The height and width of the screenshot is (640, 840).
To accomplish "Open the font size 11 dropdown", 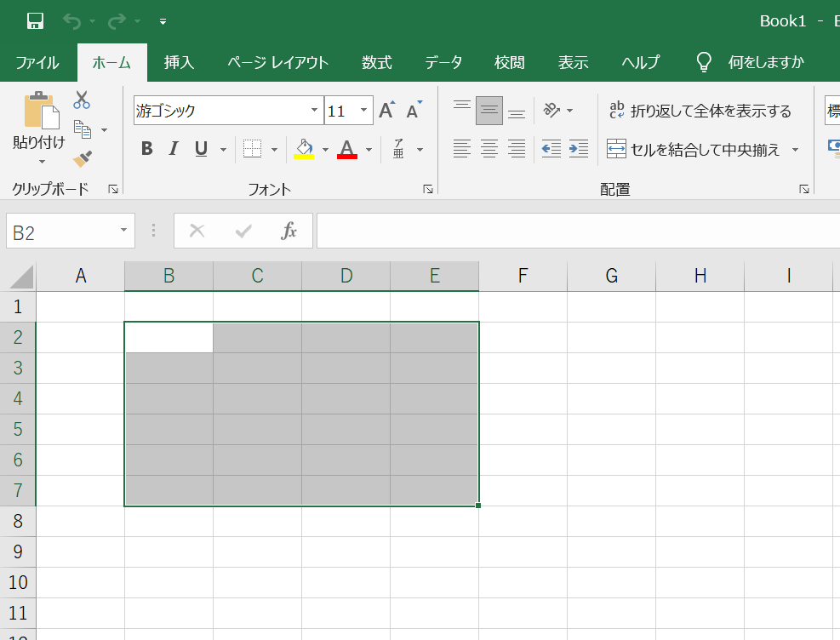I will 364,110.
